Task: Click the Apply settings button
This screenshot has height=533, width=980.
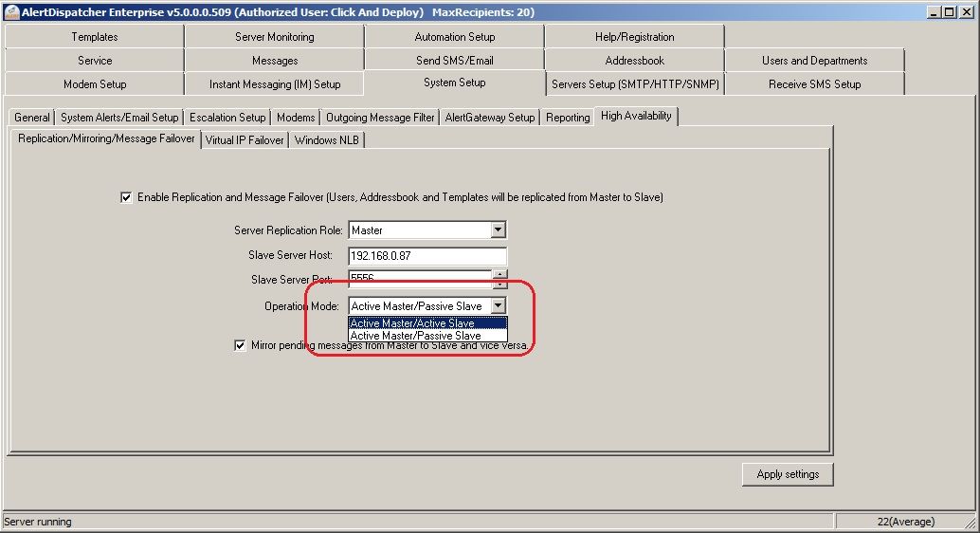Action: 788,474
